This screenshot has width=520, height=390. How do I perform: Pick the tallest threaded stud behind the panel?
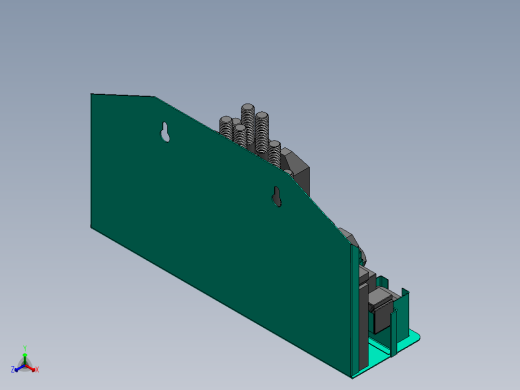tap(248, 124)
